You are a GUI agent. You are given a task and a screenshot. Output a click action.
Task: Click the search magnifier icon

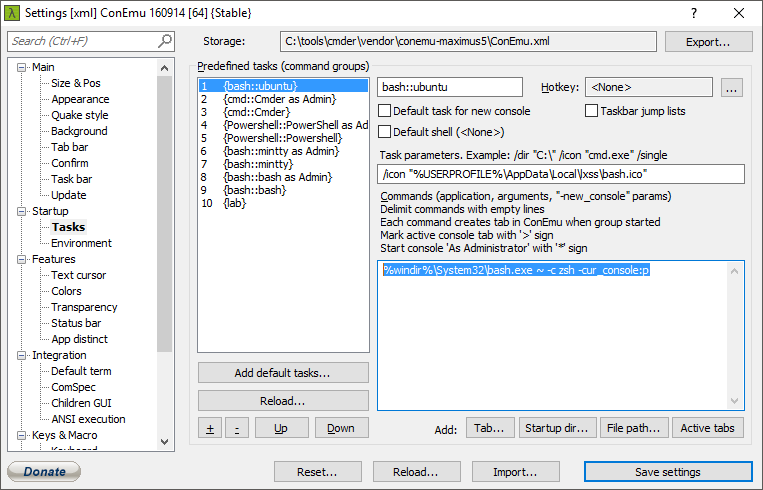click(165, 41)
